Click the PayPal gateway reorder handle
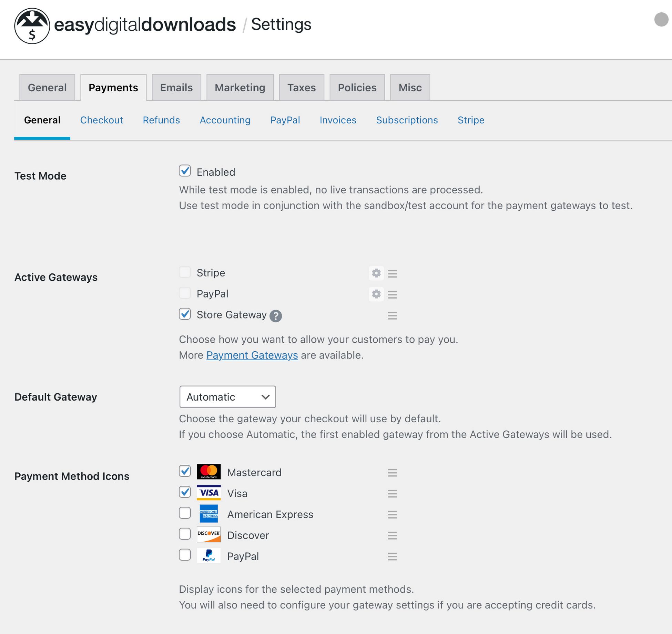 pos(392,295)
